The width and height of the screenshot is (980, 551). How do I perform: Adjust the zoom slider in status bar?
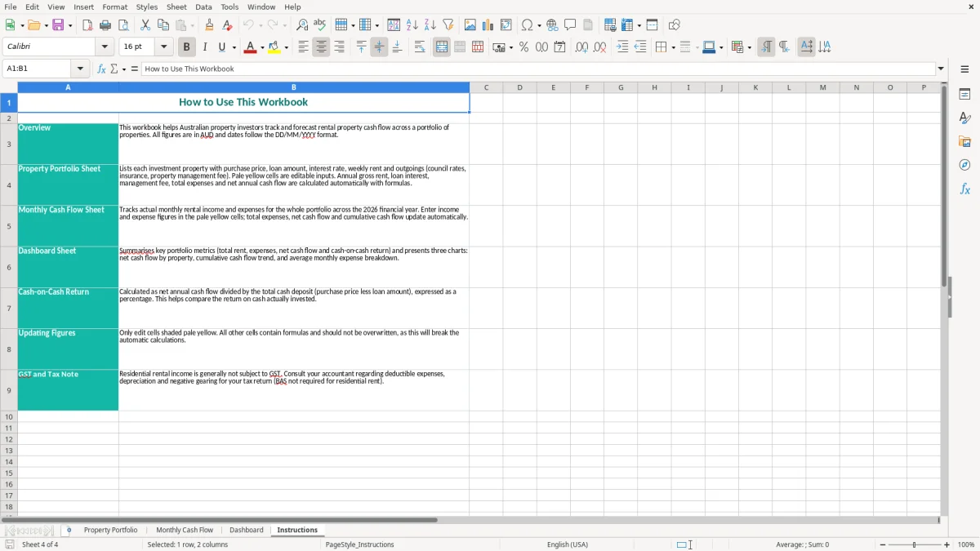point(915,544)
